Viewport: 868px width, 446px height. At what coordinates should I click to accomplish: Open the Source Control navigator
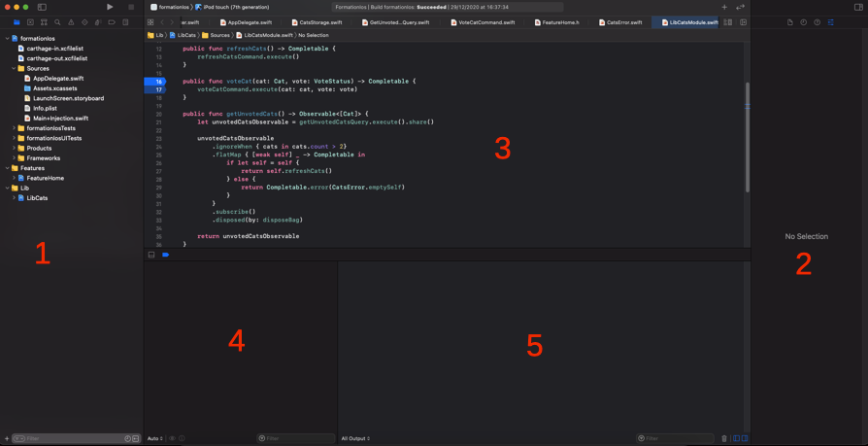point(30,22)
